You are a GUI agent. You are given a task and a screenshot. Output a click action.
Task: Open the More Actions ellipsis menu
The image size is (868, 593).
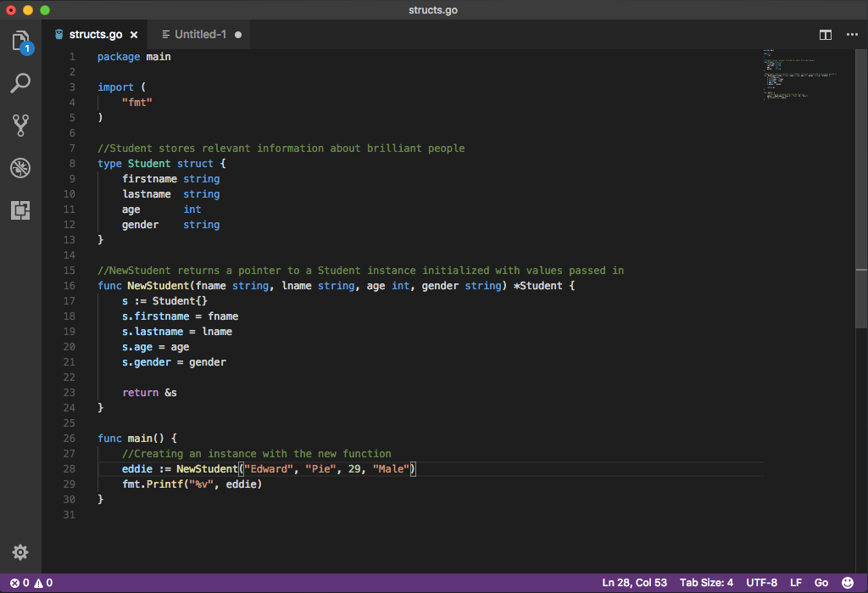pos(852,35)
